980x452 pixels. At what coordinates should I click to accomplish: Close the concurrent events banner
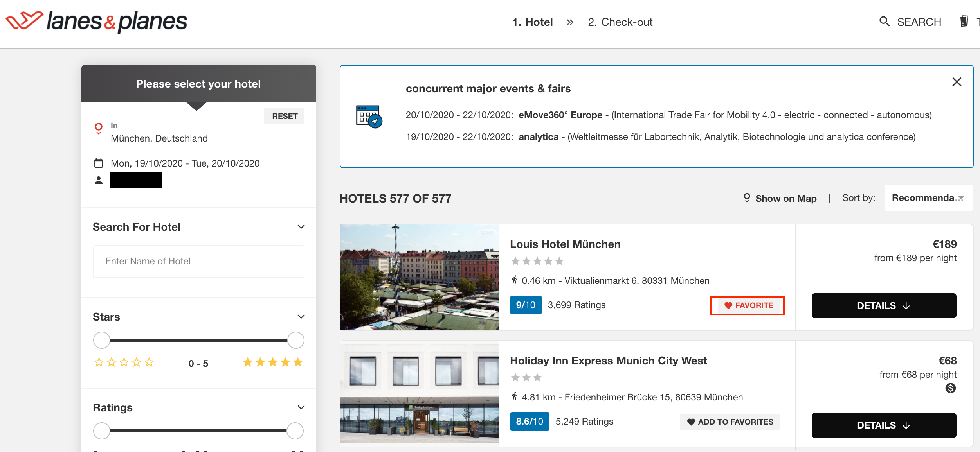tap(957, 82)
